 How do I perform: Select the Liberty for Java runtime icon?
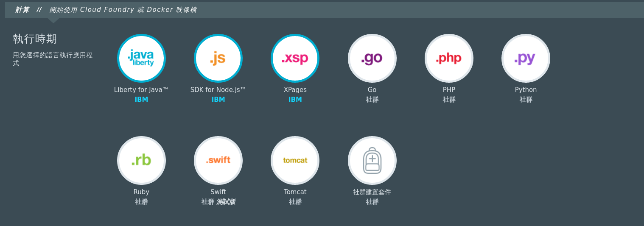tap(141, 58)
